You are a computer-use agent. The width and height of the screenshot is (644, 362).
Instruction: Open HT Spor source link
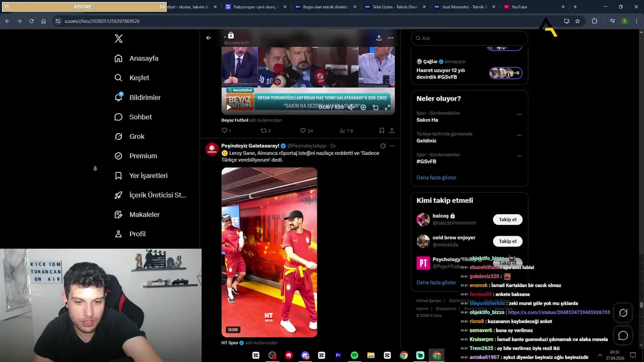pos(230,343)
